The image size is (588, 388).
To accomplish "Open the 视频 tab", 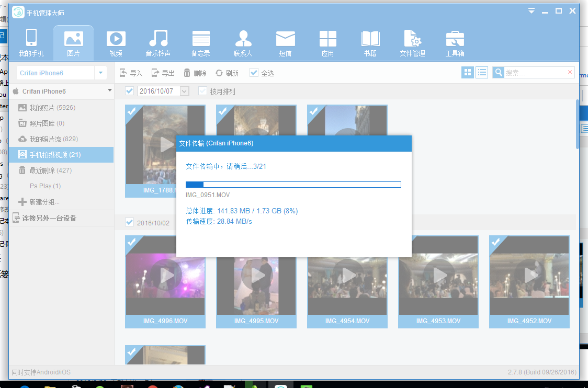I will click(x=116, y=43).
